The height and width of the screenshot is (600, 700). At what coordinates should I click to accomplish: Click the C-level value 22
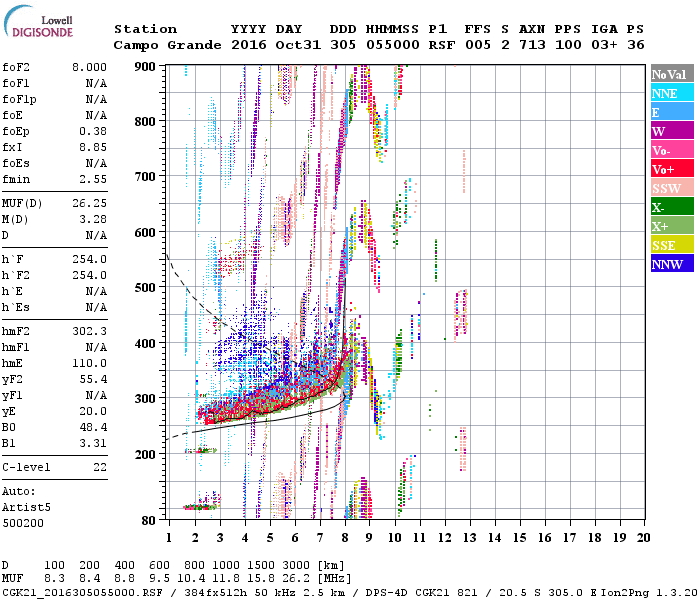point(100,467)
